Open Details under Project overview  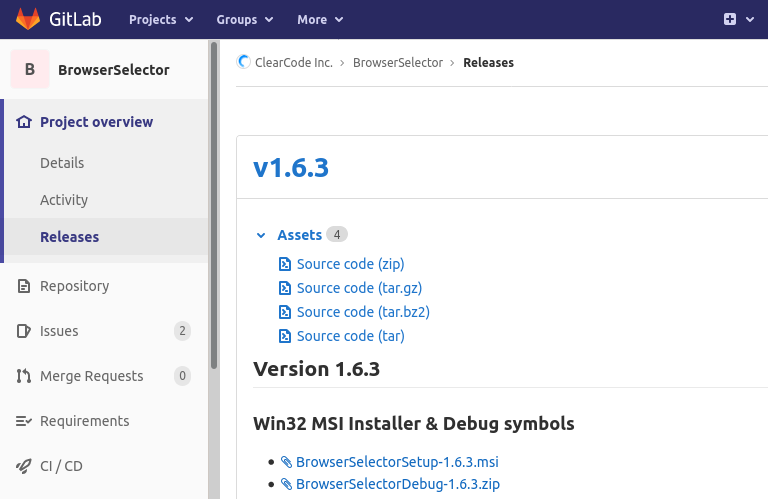[x=62, y=163]
